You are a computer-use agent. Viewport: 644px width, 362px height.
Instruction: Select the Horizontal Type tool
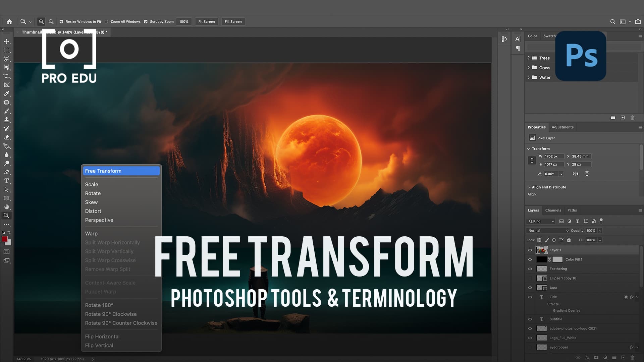pos(6,181)
